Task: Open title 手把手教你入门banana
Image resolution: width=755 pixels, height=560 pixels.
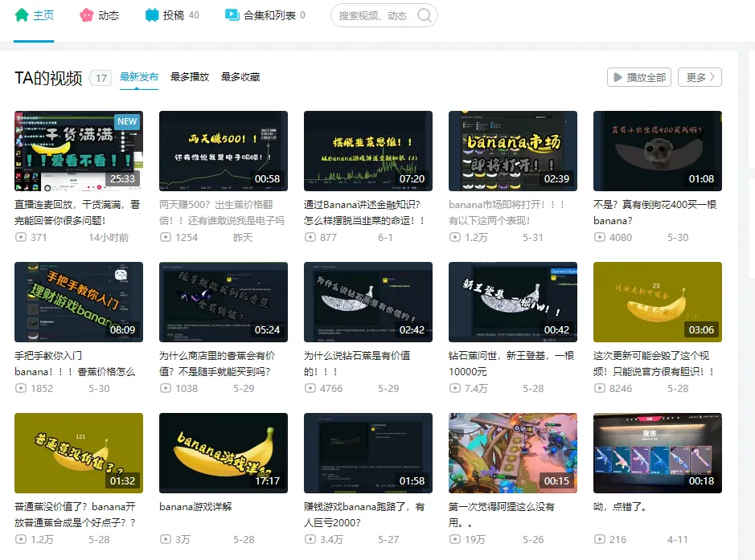Action: tap(75, 364)
